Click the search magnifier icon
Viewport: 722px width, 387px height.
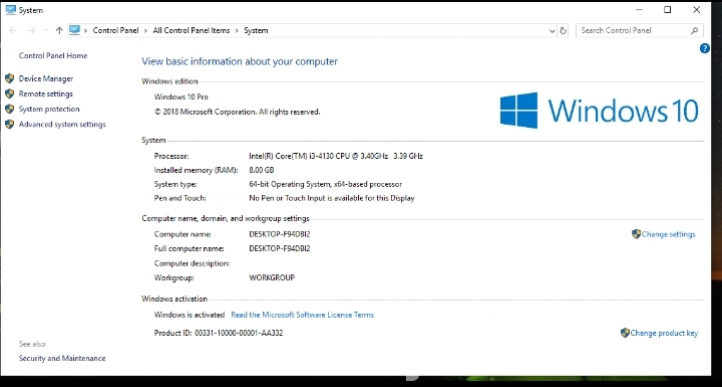point(694,31)
